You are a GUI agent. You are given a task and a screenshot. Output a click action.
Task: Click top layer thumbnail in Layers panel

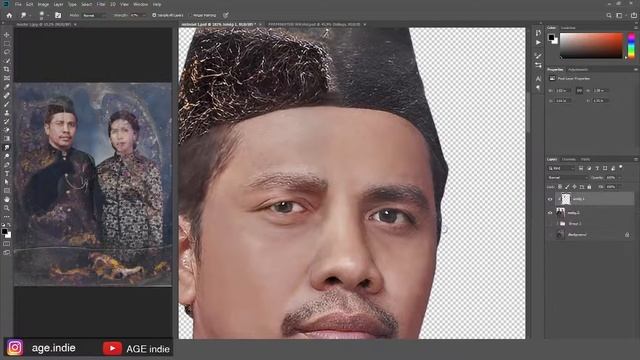click(565, 199)
